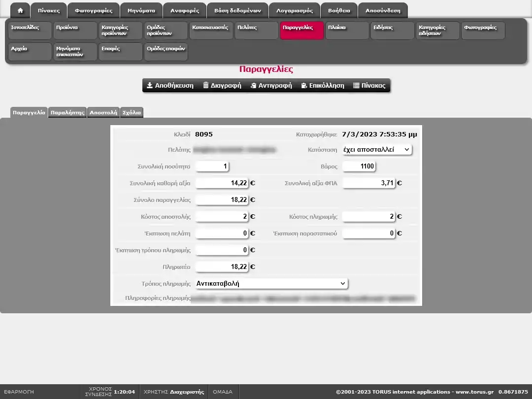
Task: Go to Βάση δεδομένων menu
Action: pyautogui.click(x=237, y=10)
